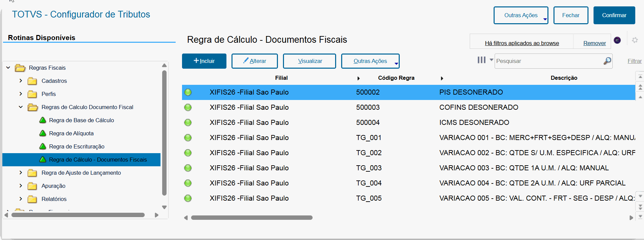Expand the Perfis folder

21,94
